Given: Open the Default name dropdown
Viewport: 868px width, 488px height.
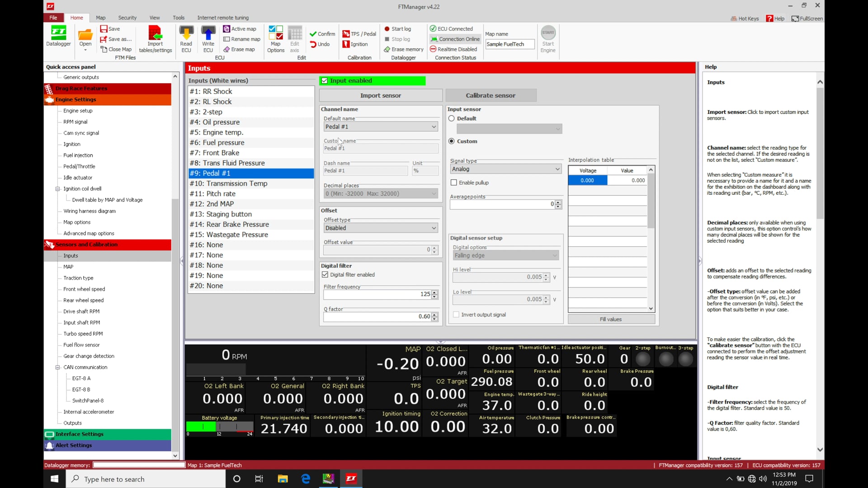Looking at the screenshot, I should pyautogui.click(x=381, y=127).
